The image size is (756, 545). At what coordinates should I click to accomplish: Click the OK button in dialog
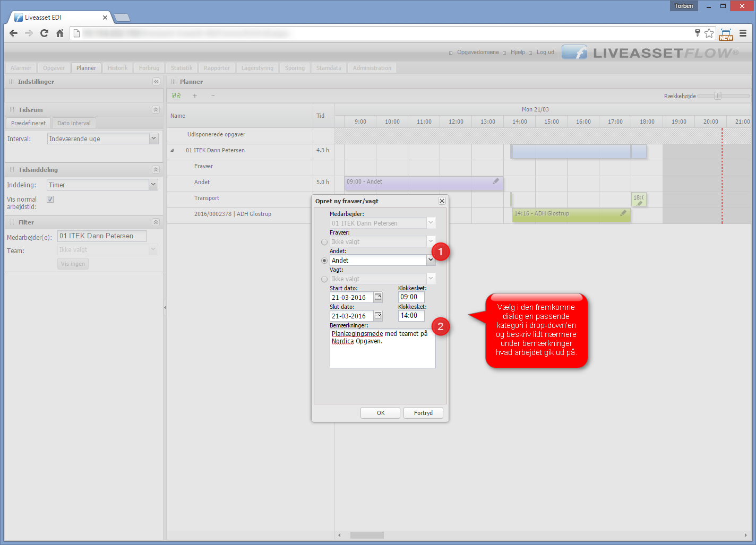coord(381,413)
